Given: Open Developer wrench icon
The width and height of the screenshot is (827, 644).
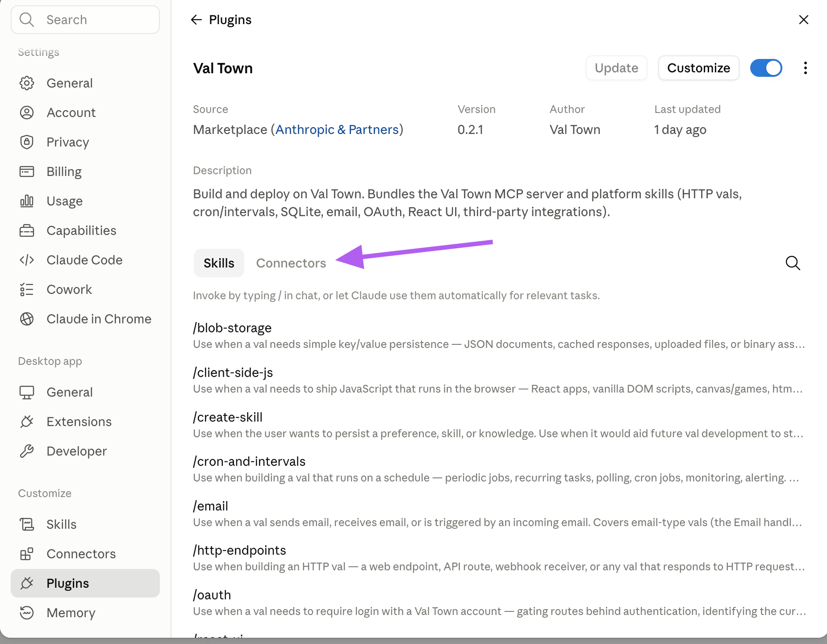Looking at the screenshot, I should (x=27, y=451).
